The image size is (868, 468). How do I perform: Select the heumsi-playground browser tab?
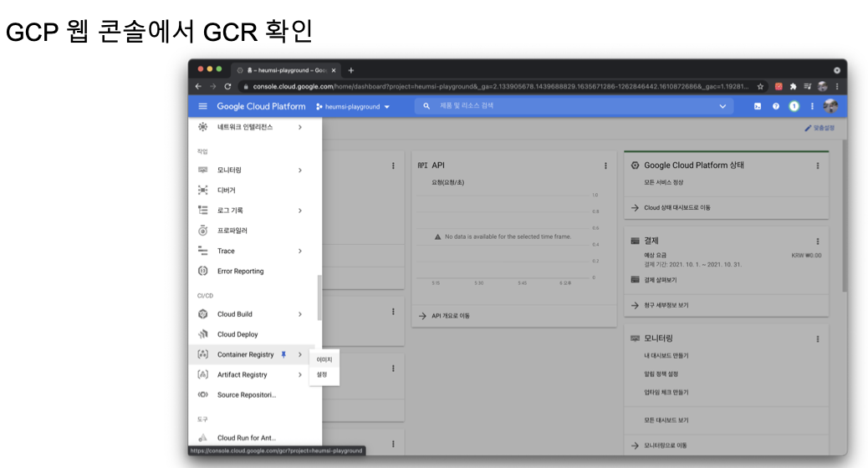(285, 70)
